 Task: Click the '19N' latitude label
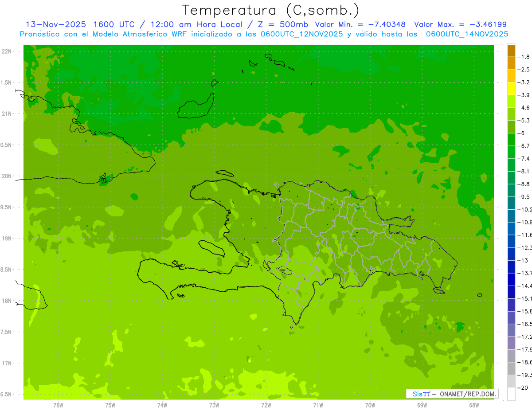click(x=7, y=239)
